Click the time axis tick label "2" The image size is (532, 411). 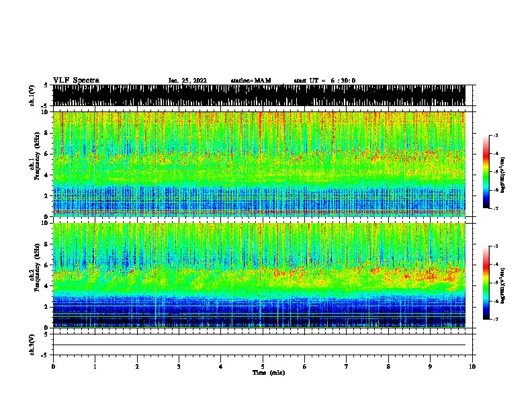coord(137,367)
